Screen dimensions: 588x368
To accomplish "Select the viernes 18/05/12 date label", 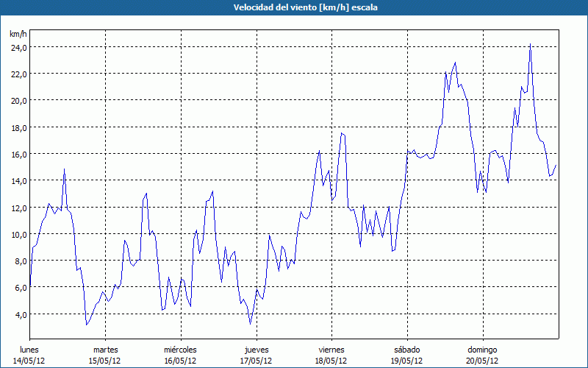I will tap(331, 355).
